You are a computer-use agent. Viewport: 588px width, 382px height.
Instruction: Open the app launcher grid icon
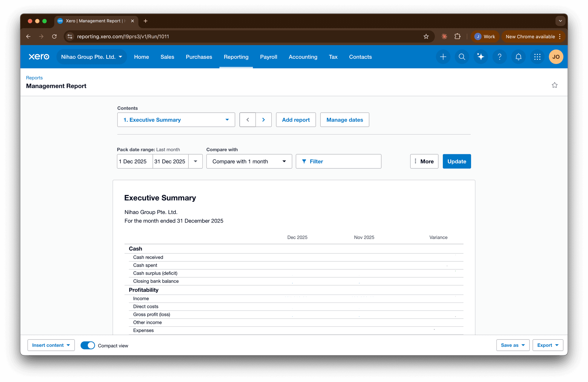tap(537, 57)
